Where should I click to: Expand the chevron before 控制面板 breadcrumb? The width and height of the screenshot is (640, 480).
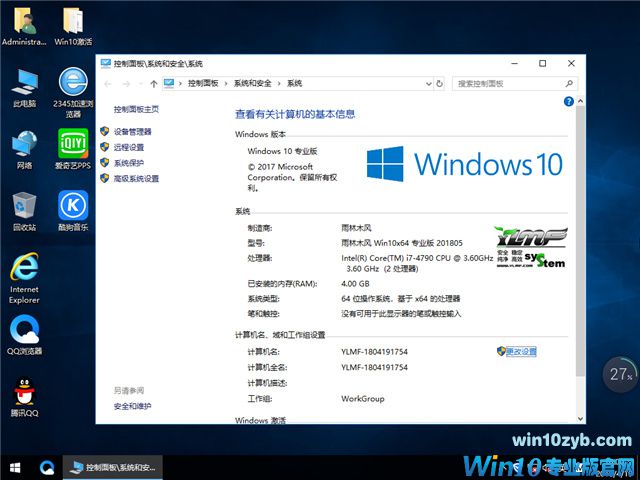coord(180,84)
